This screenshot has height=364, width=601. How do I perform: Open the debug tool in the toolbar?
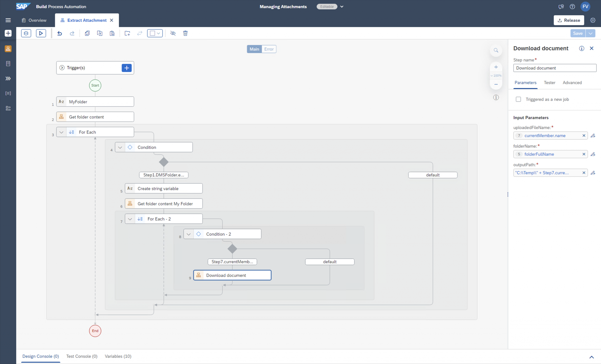tap(26, 33)
